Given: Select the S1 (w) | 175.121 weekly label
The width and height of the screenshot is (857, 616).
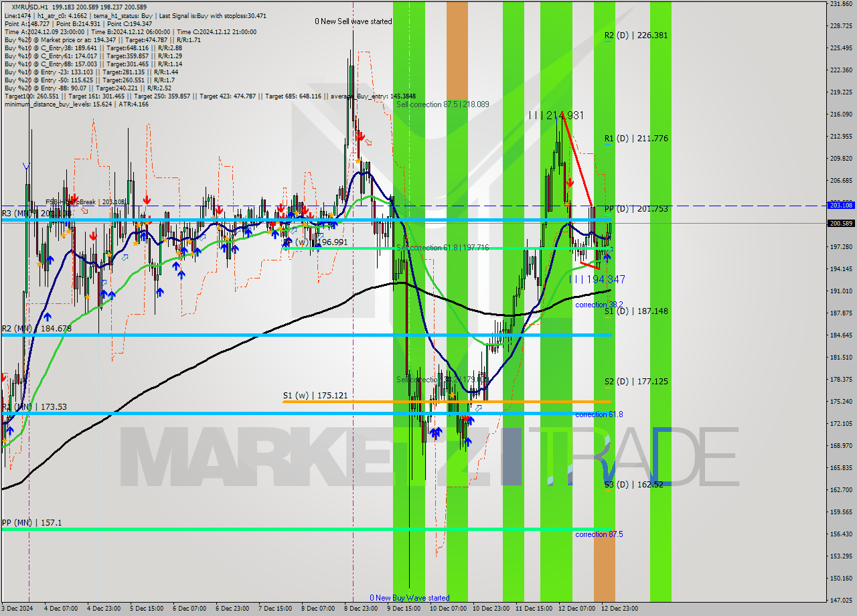Looking at the screenshot, I should pos(315,396).
